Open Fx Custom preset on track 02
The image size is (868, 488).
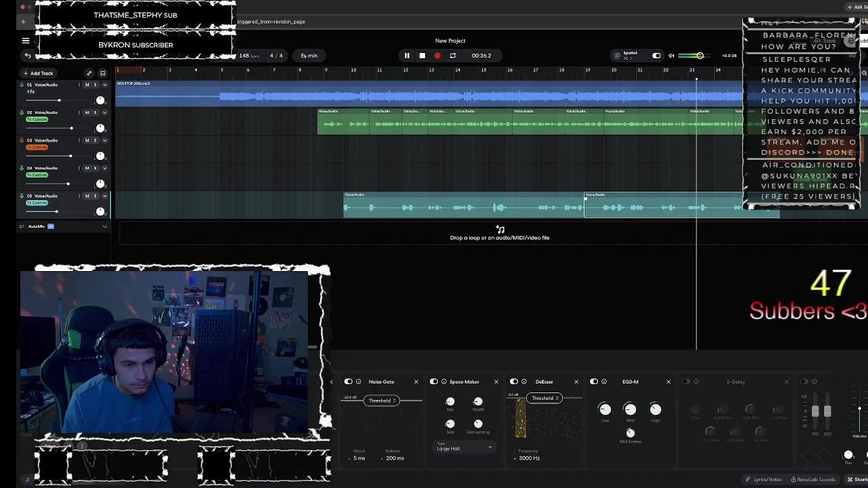click(37, 119)
